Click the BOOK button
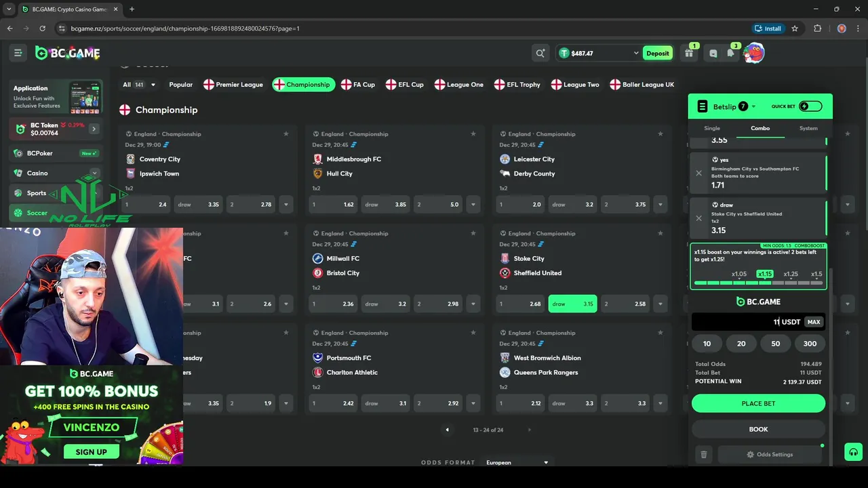868x488 pixels. (x=758, y=429)
